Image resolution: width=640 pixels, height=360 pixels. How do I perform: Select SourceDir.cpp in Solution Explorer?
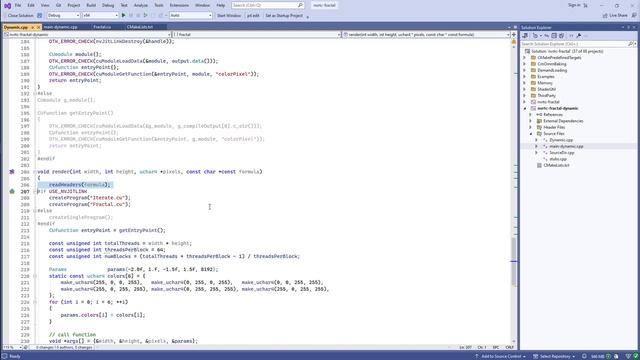[562, 153]
